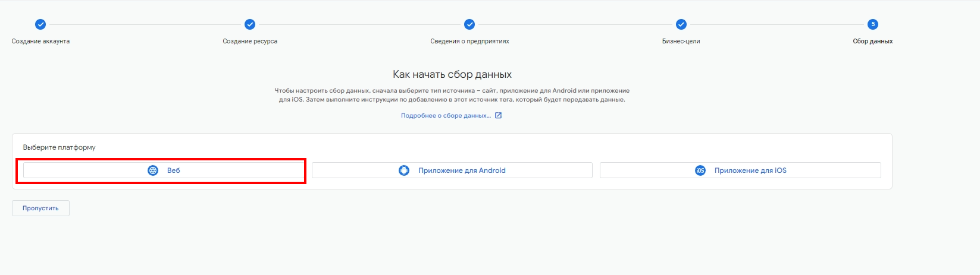
Task: Click the heading Как начать сбор данных
Action: pyautogui.click(x=452, y=75)
